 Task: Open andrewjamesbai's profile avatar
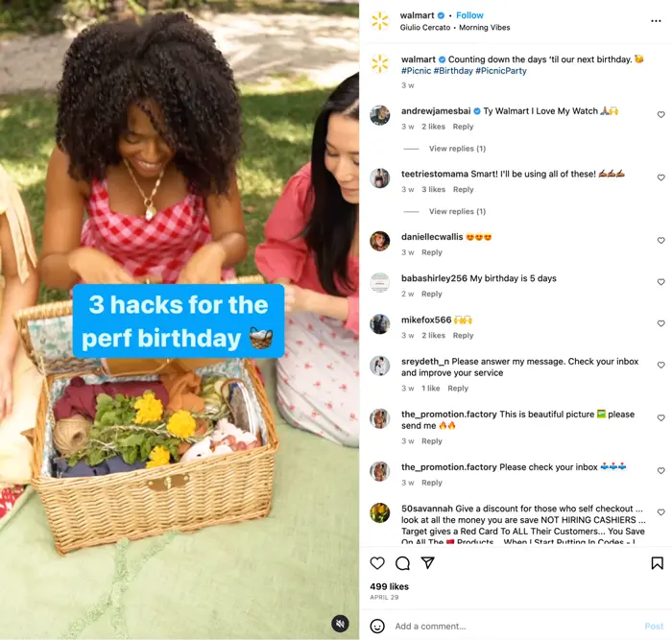(x=380, y=115)
